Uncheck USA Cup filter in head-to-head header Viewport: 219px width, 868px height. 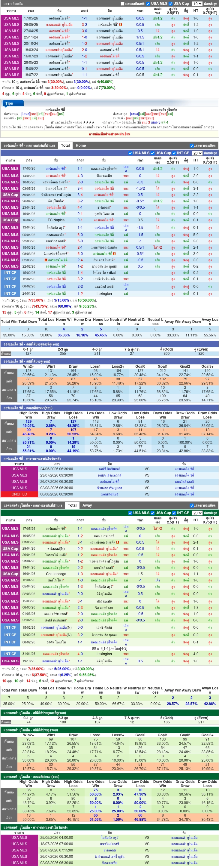pyautogui.click(x=170, y=4)
